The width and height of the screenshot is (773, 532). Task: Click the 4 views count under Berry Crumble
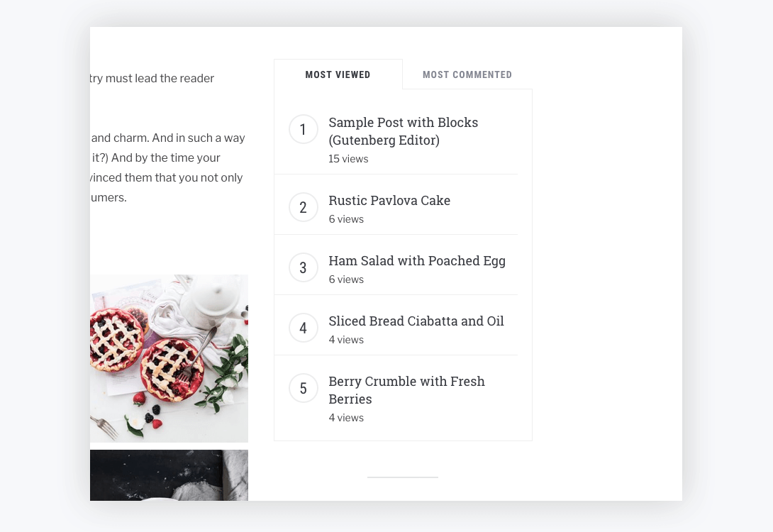(346, 417)
